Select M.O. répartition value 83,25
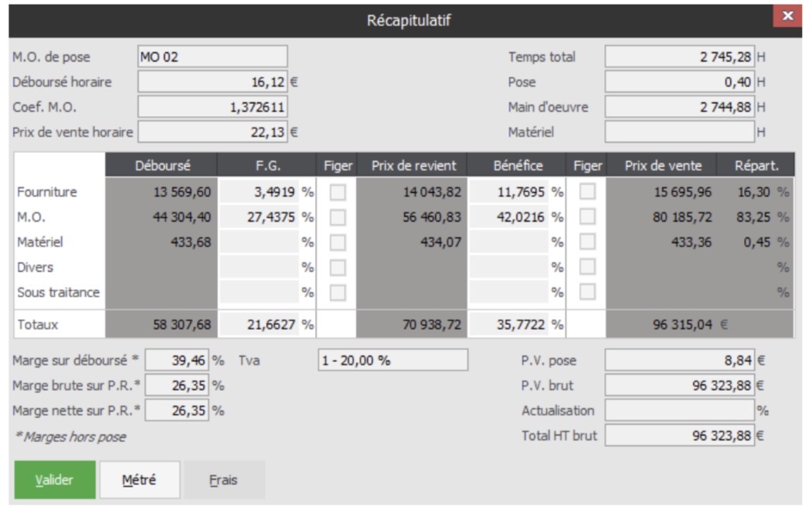The image size is (812, 513). (753, 217)
